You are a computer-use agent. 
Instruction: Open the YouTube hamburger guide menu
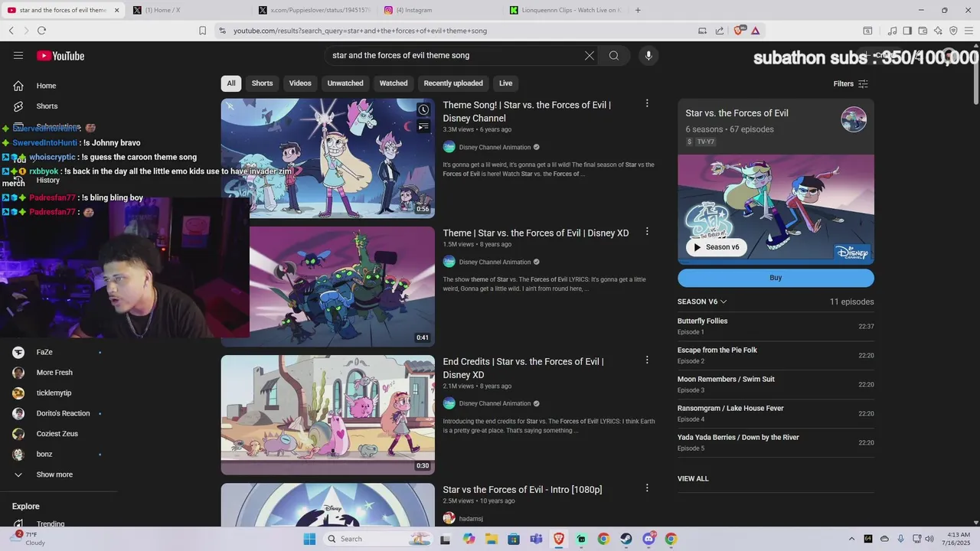pos(18,55)
